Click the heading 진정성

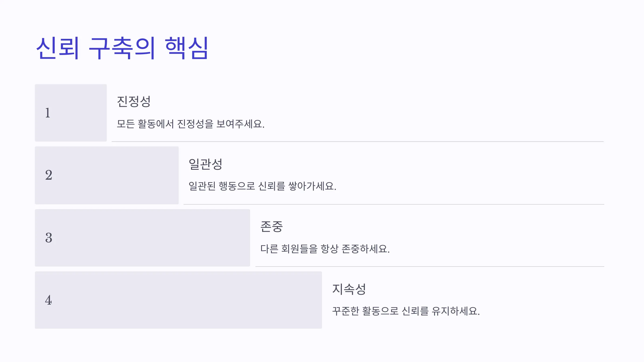point(134,102)
